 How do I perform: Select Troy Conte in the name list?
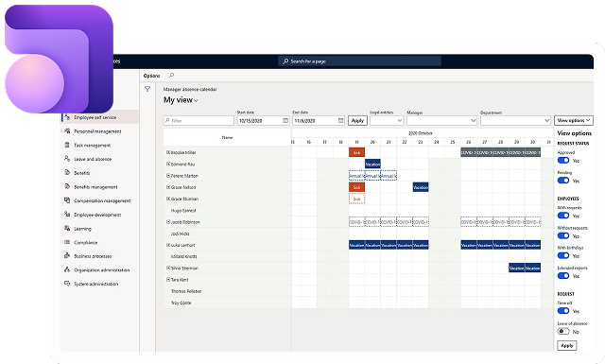(181, 303)
